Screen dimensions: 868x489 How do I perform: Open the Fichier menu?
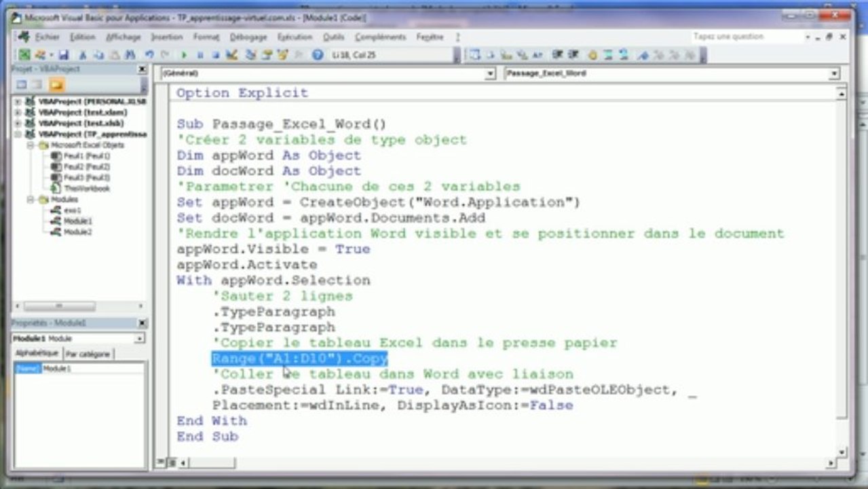click(x=48, y=37)
